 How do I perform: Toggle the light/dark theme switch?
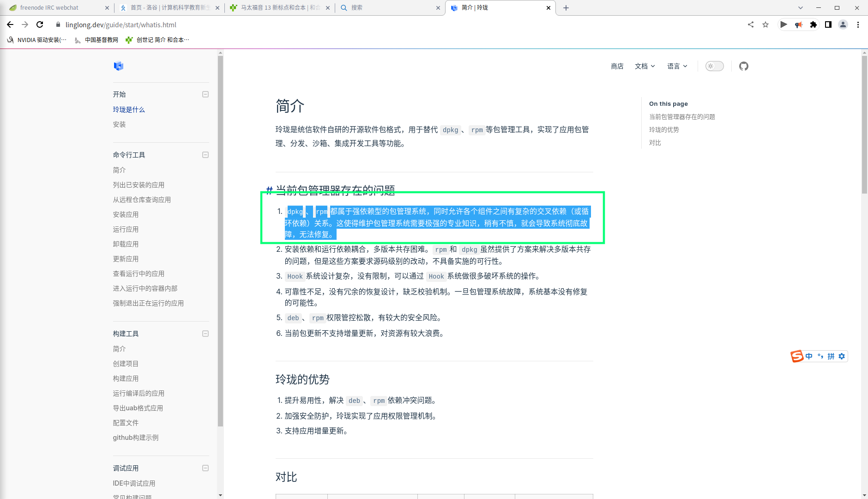pyautogui.click(x=714, y=66)
